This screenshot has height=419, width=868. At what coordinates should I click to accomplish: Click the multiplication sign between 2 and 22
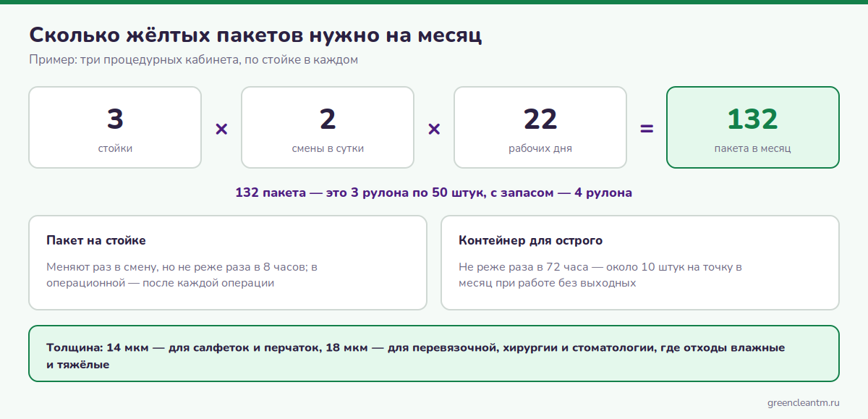click(x=434, y=129)
